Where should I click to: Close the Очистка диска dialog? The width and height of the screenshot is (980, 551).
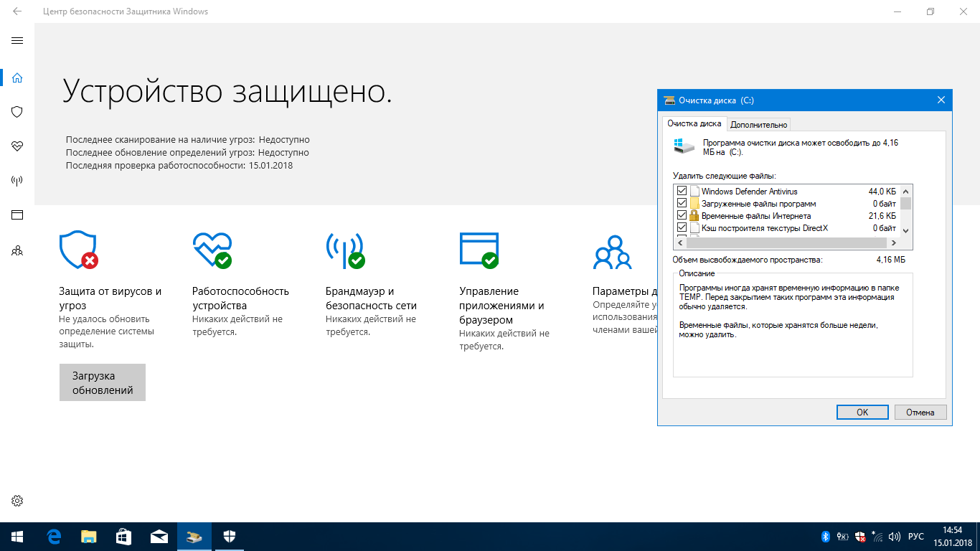coord(941,100)
